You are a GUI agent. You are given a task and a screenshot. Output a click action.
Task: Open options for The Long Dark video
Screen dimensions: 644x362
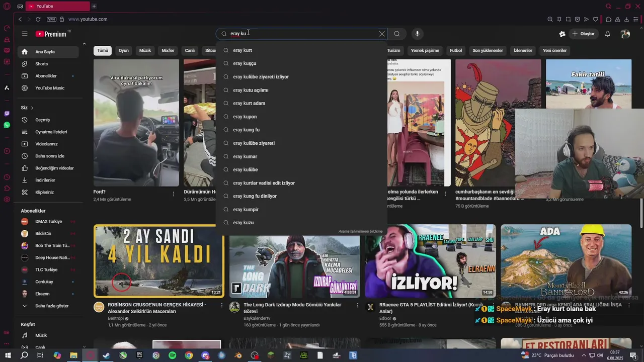pyautogui.click(x=358, y=305)
